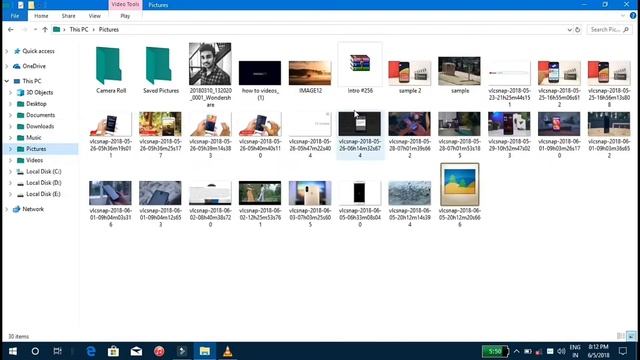Refresh the Pictures folder view

pos(578,29)
